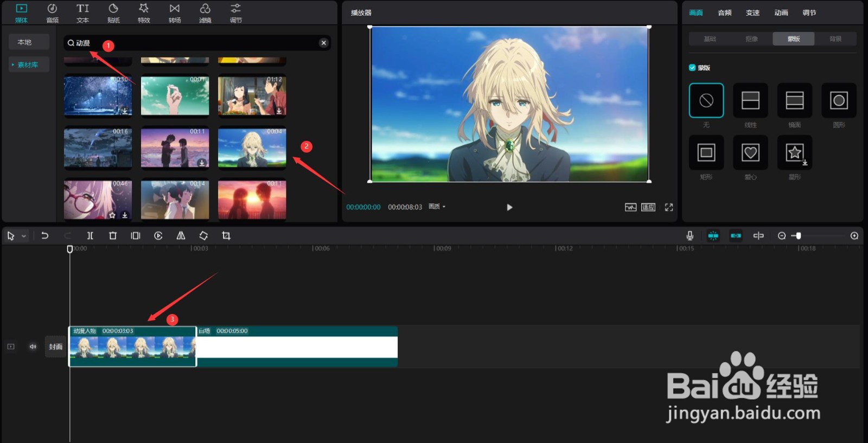Expand the 素材库 material library item

click(x=29, y=65)
